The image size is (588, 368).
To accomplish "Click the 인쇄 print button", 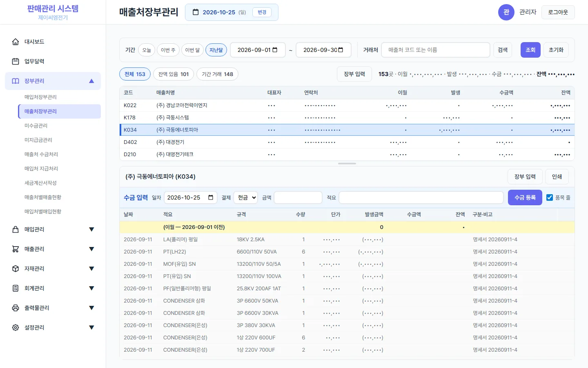I will [x=557, y=177].
